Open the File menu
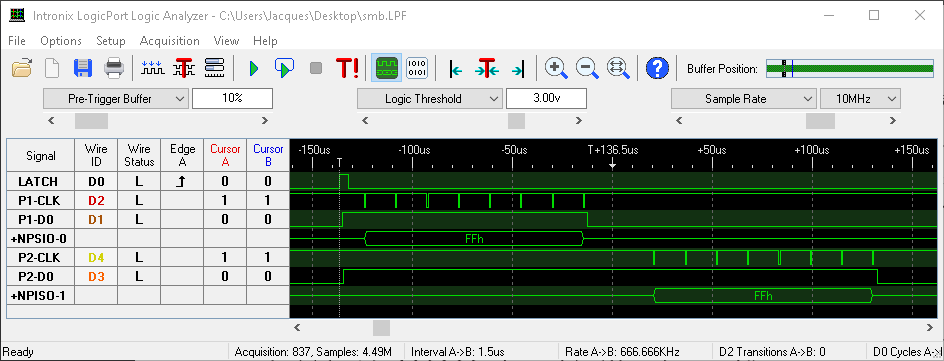Image resolution: width=944 pixels, height=361 pixels. tap(17, 41)
